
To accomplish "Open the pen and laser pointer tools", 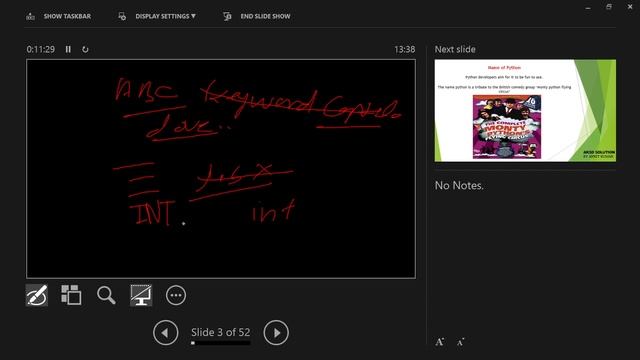I will point(37,295).
